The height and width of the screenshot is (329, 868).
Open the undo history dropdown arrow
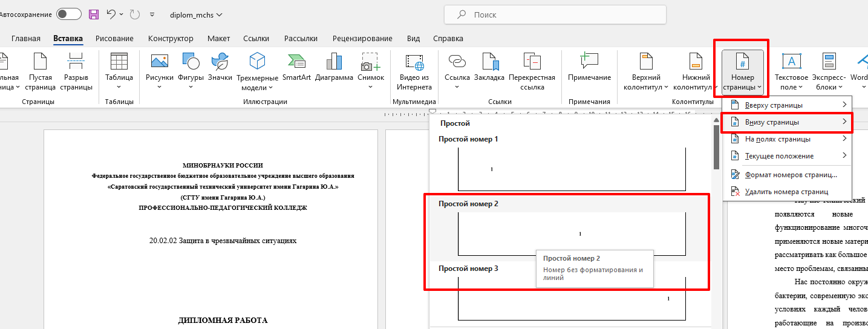(x=122, y=14)
